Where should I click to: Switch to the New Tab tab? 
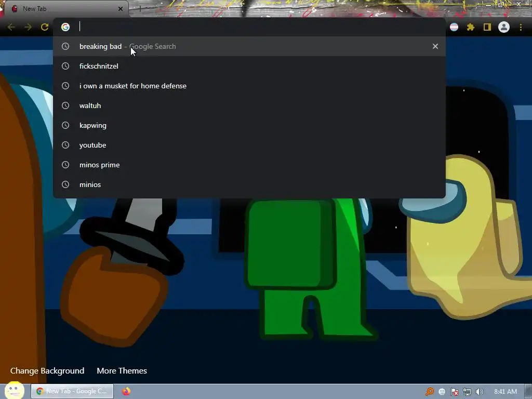click(x=66, y=9)
